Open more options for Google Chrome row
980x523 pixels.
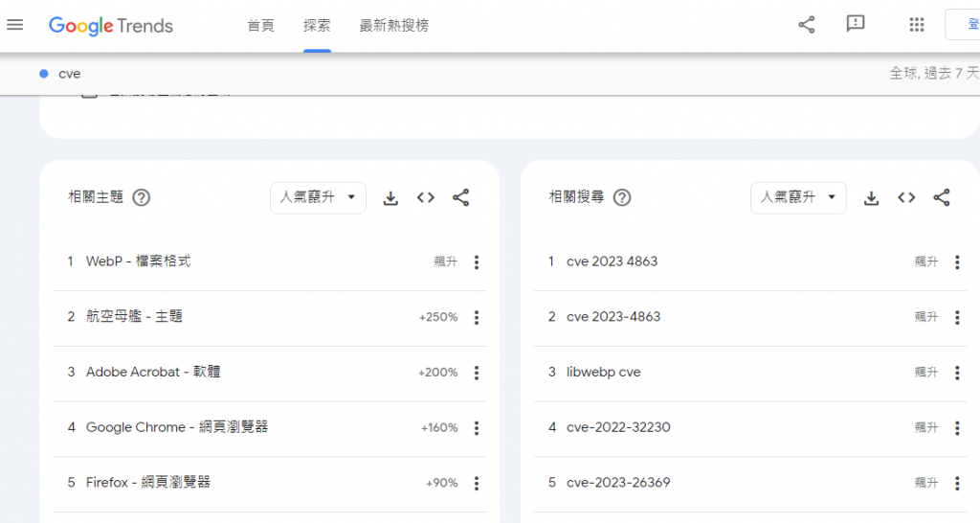477,428
